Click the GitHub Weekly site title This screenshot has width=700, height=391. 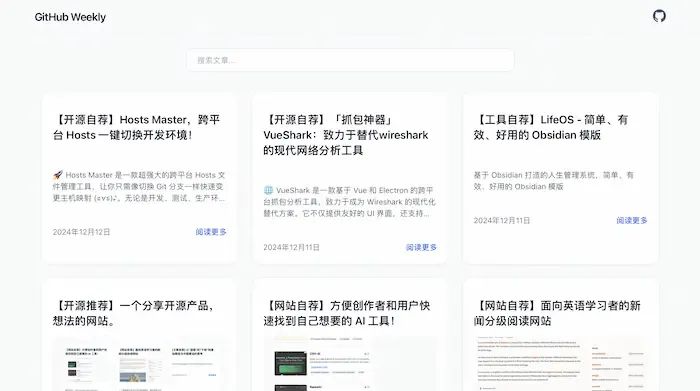(x=70, y=17)
